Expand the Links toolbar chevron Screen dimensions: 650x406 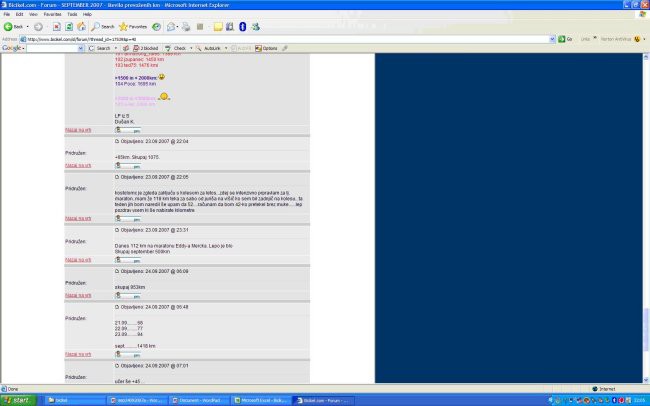(x=595, y=38)
